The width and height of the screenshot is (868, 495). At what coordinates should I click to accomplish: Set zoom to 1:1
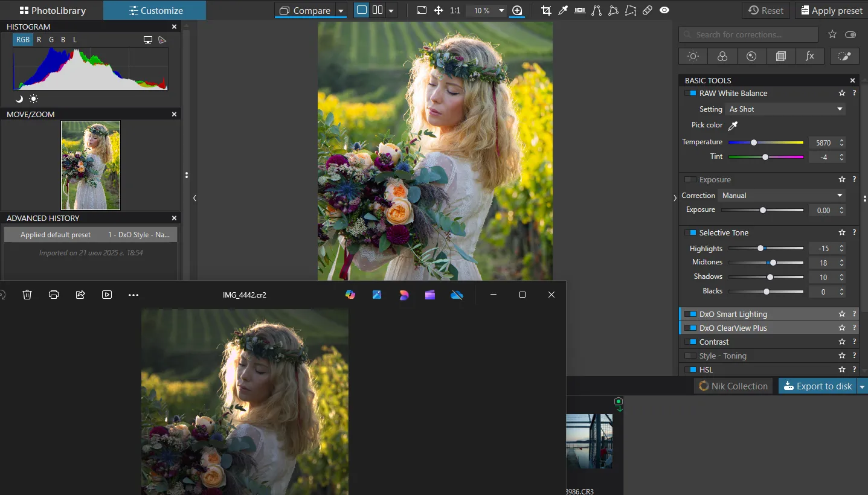[455, 10]
